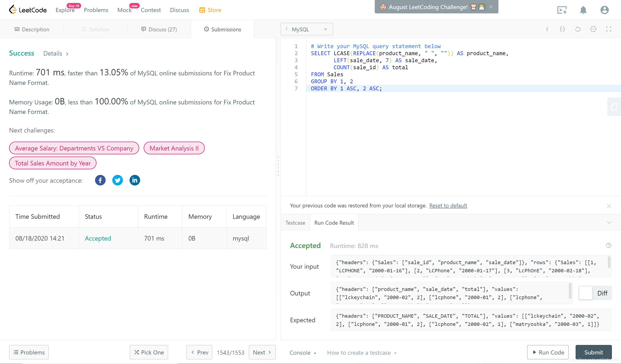Expand the Console panel
The image size is (621, 364).
[x=303, y=353]
